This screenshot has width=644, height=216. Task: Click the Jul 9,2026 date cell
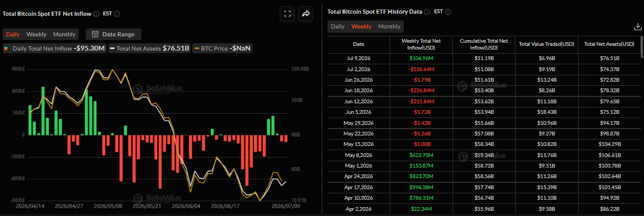(x=358, y=59)
